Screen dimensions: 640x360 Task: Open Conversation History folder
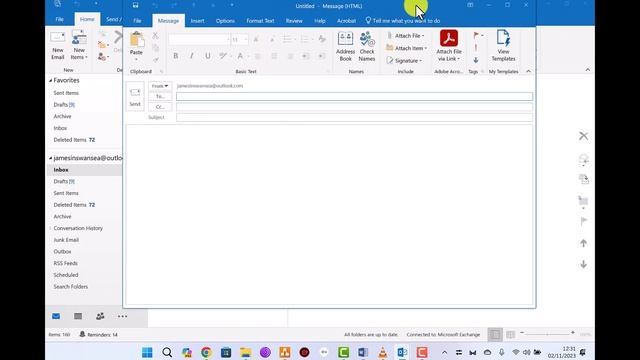[x=78, y=228]
